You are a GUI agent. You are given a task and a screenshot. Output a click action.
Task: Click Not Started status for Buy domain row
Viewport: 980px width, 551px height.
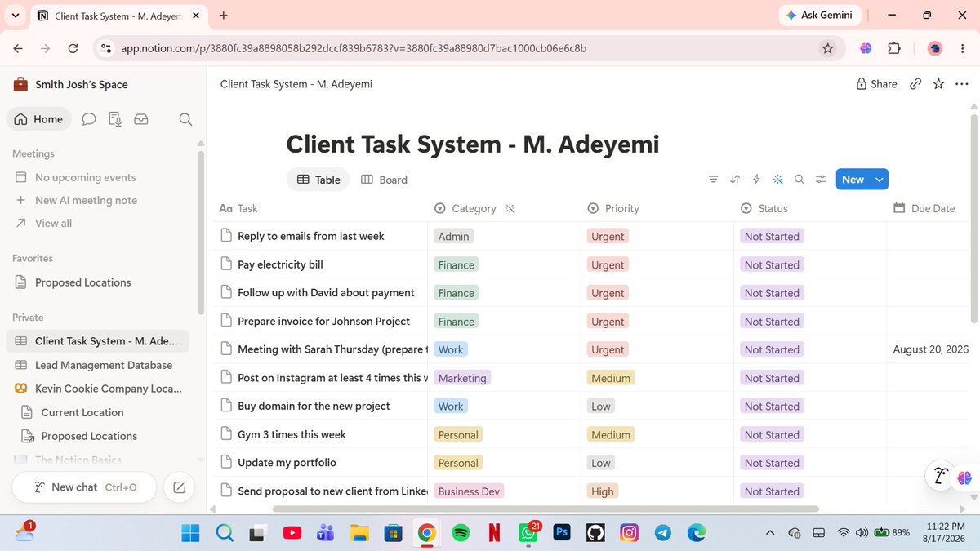(x=772, y=407)
